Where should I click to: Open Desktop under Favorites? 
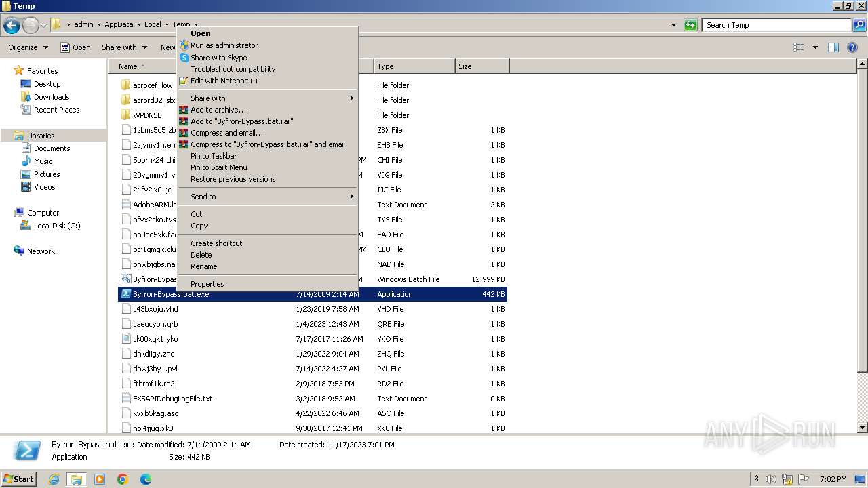pos(47,84)
